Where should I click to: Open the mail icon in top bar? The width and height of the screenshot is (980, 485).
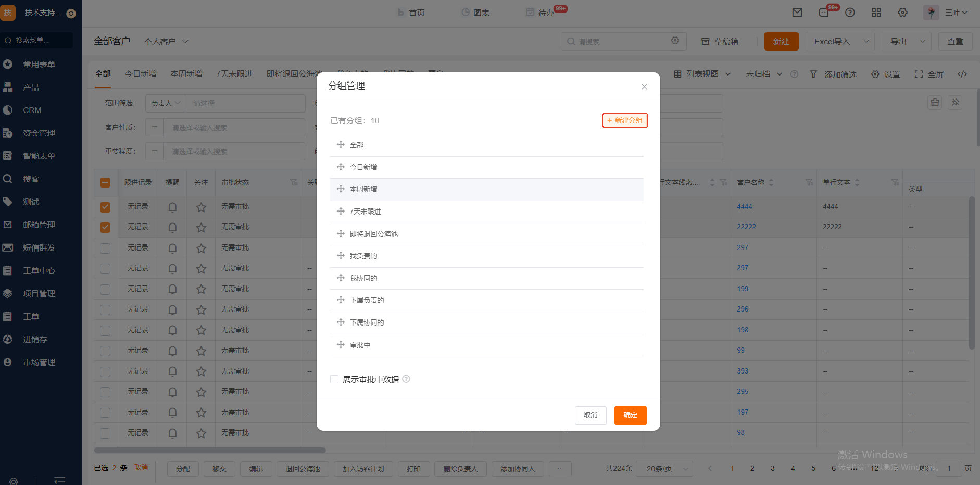[x=797, y=13]
